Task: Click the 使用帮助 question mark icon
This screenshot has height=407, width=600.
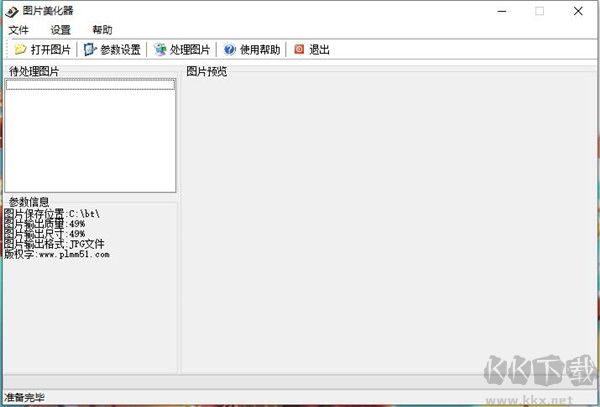Action: point(230,49)
